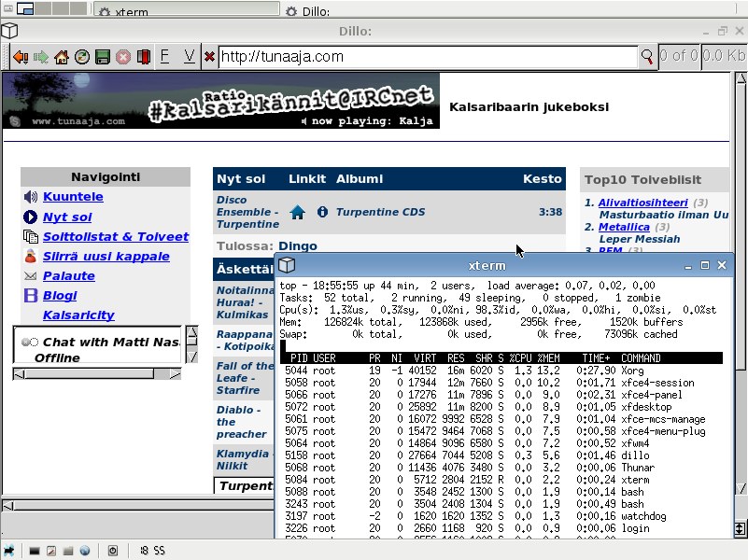Open the F menu in Dillo toolbar

point(165,56)
